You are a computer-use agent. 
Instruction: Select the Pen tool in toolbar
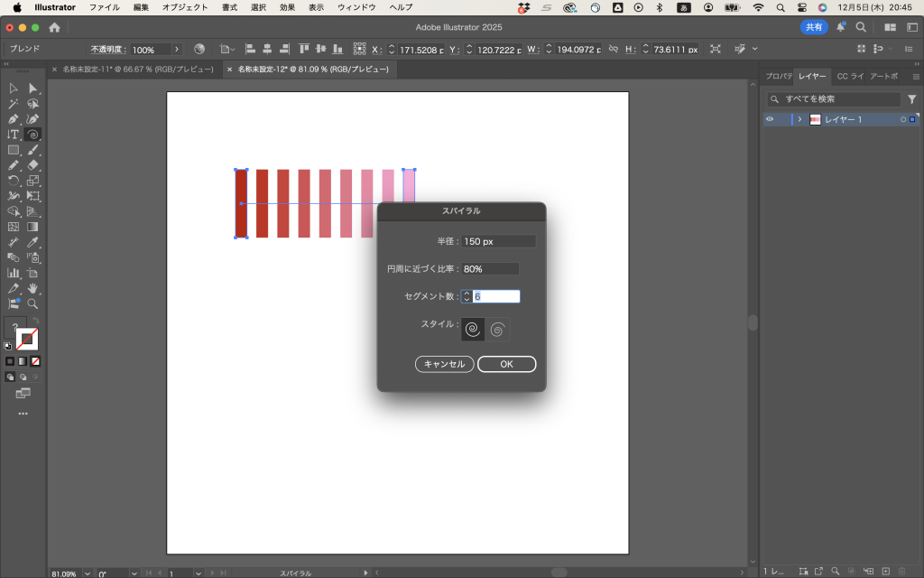pos(14,119)
